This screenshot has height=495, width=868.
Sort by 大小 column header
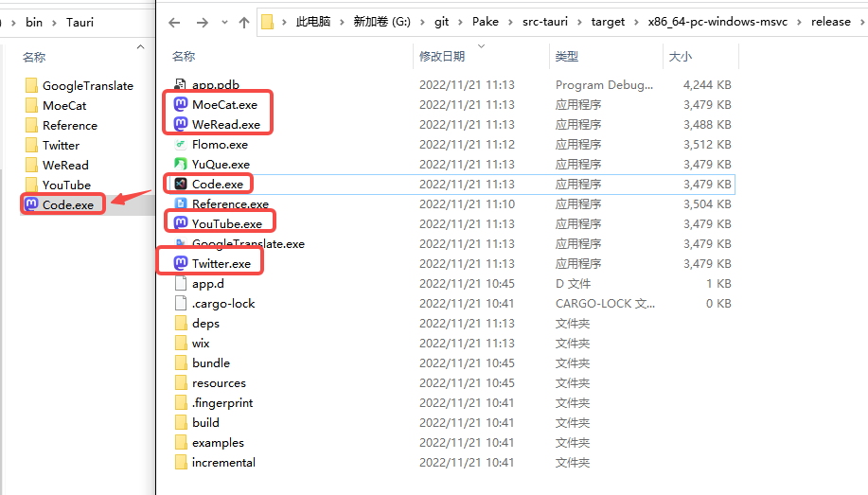(x=681, y=57)
